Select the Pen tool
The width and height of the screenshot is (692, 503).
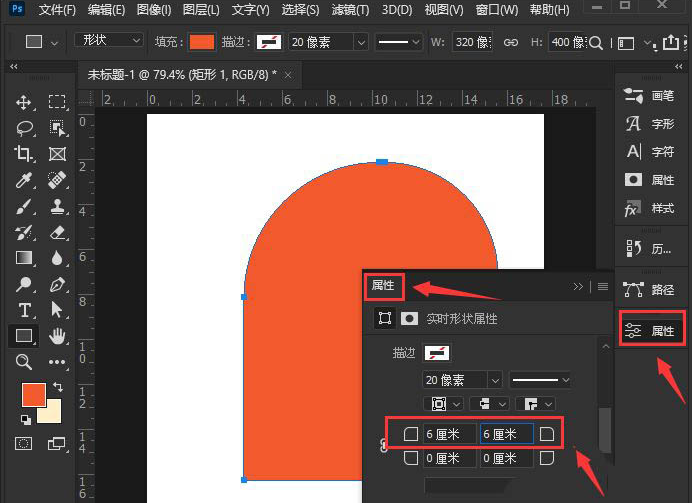pyautogui.click(x=57, y=284)
